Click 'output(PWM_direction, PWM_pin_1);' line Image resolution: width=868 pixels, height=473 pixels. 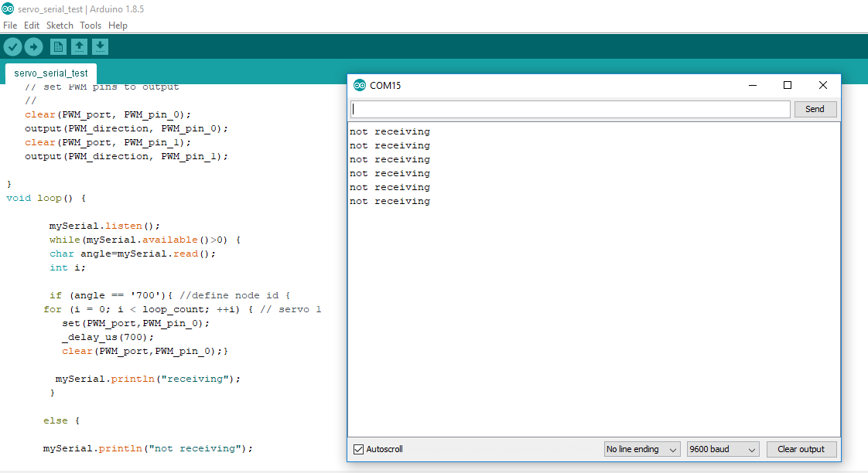pos(126,157)
